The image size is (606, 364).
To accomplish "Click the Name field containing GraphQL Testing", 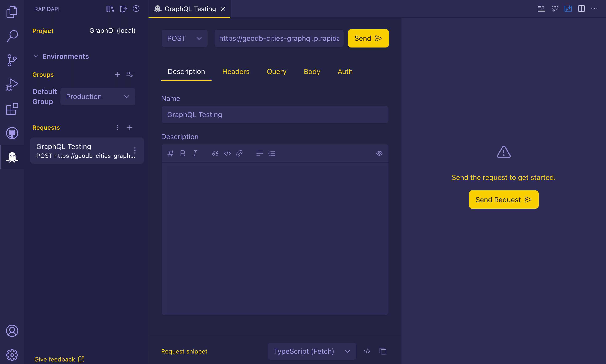I will tap(275, 115).
